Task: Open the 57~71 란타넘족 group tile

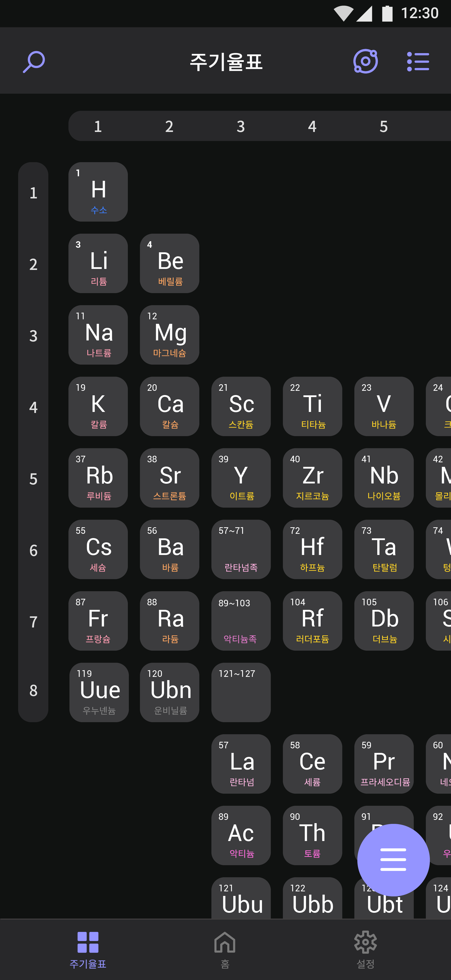Action: pyautogui.click(x=241, y=549)
